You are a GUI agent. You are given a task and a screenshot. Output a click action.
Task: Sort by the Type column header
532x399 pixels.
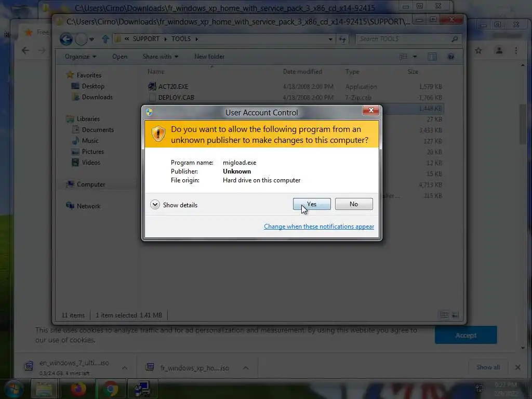point(352,72)
